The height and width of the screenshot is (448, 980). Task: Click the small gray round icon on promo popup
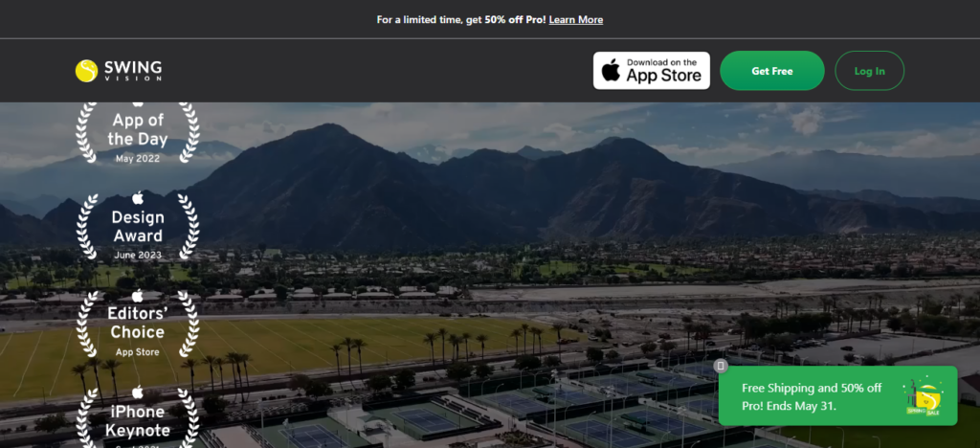721,366
